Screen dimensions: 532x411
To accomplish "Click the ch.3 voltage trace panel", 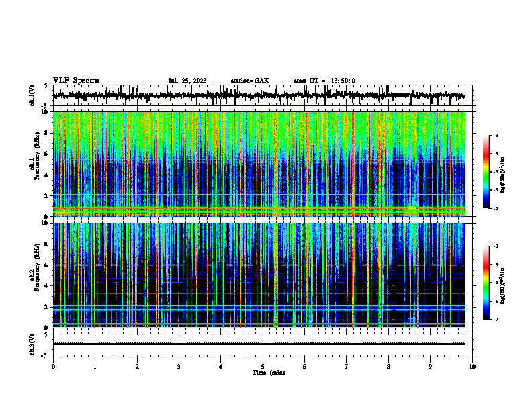I will 264,345.
